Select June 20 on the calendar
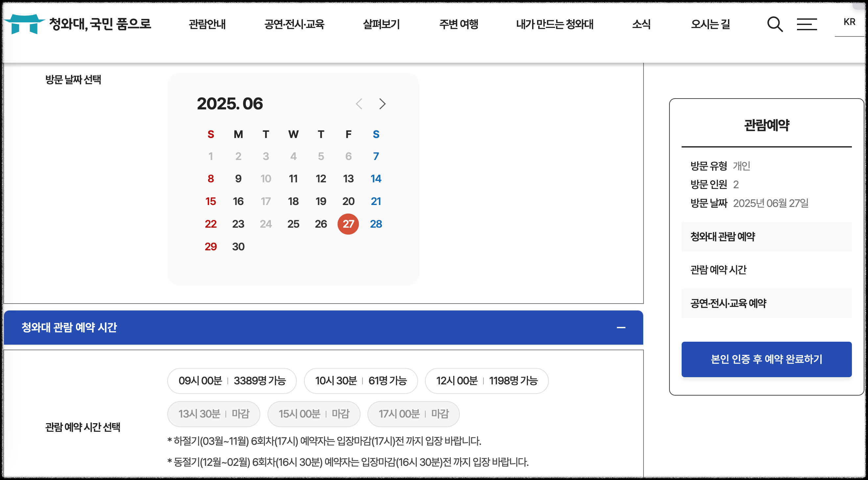This screenshot has width=868, height=480. 348,201
